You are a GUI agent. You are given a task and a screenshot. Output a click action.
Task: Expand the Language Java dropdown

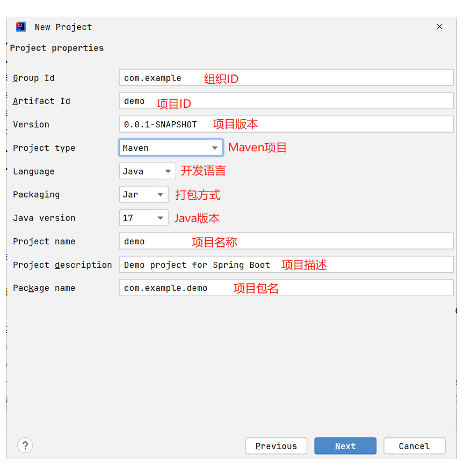(147, 171)
